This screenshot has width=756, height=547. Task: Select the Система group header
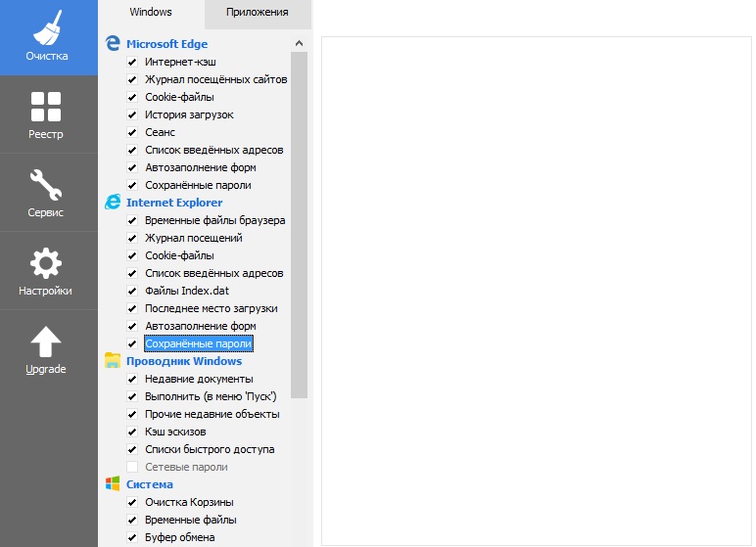coord(150,484)
